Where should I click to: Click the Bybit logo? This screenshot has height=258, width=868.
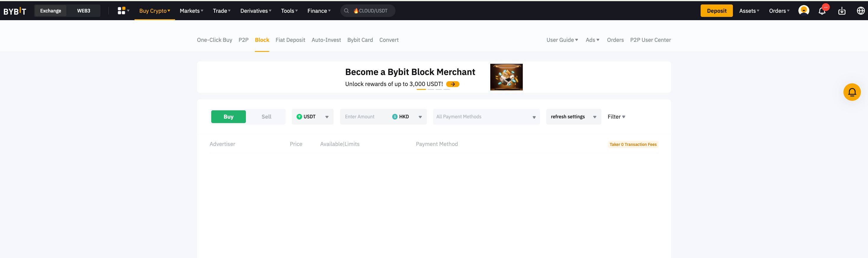click(x=15, y=11)
